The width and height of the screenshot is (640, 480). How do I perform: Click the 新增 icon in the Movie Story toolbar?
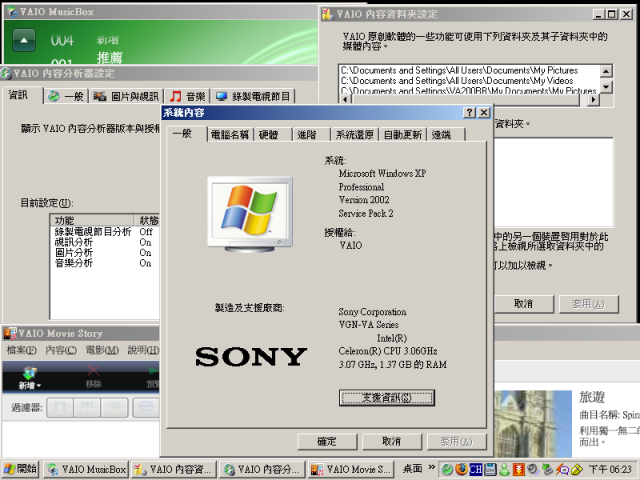click(x=29, y=372)
